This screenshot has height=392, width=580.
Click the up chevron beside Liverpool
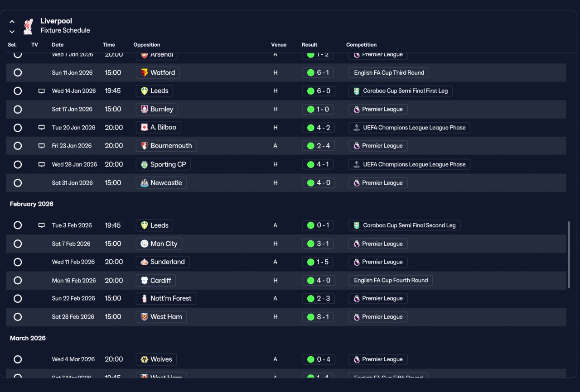coord(12,22)
